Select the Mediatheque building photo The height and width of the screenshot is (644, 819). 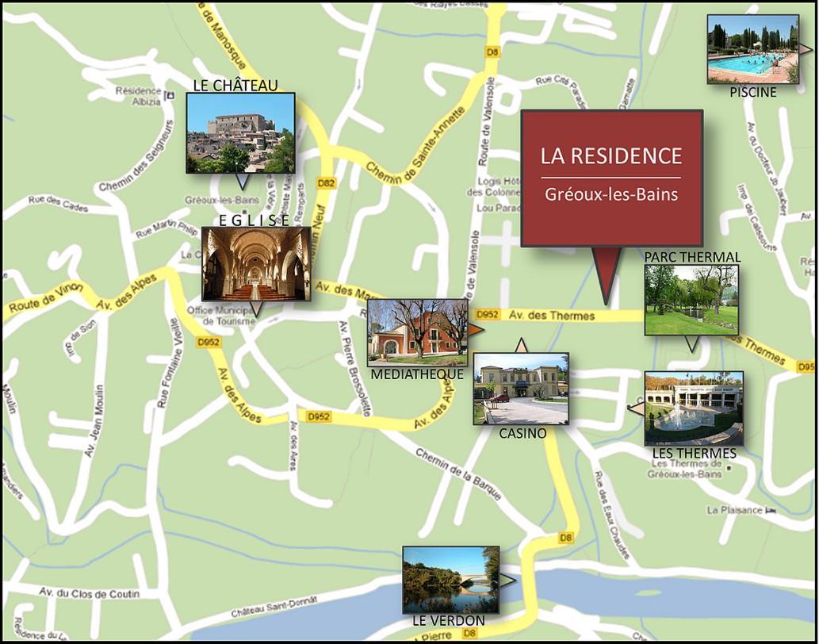[417, 332]
